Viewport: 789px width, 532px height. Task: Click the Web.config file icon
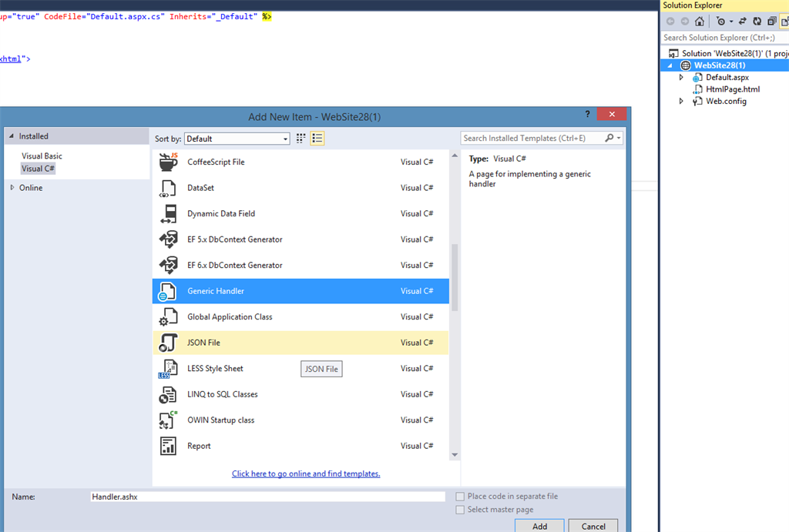click(x=697, y=102)
